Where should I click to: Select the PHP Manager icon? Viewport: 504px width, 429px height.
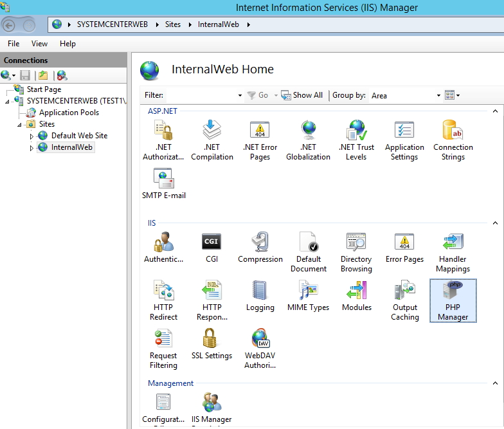(453, 300)
